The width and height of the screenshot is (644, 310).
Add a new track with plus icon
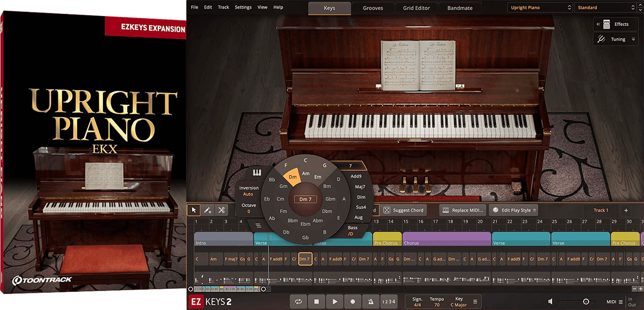[x=626, y=211]
